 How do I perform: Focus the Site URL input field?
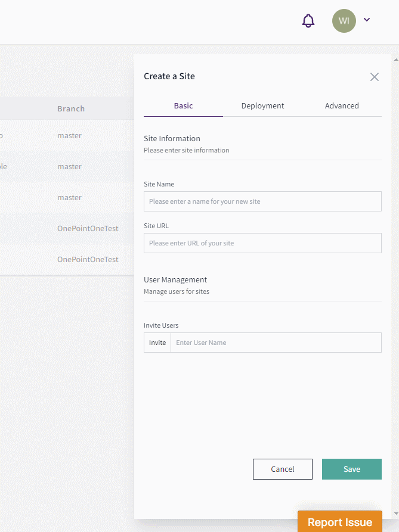(x=262, y=243)
